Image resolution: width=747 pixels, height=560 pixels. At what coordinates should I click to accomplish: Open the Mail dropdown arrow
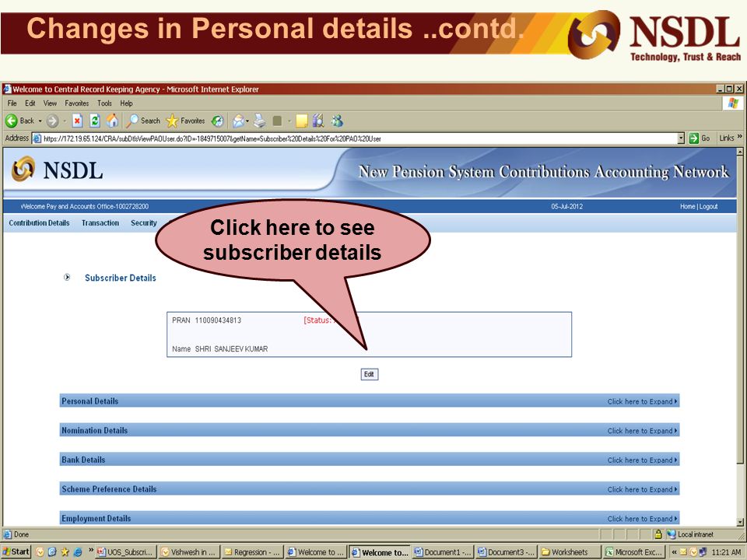(247, 121)
